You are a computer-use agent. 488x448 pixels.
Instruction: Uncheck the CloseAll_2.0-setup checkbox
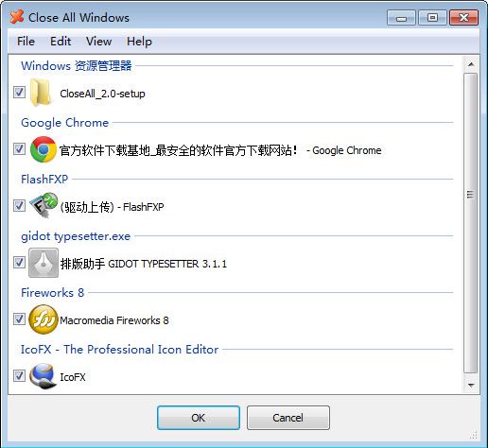pos(19,93)
